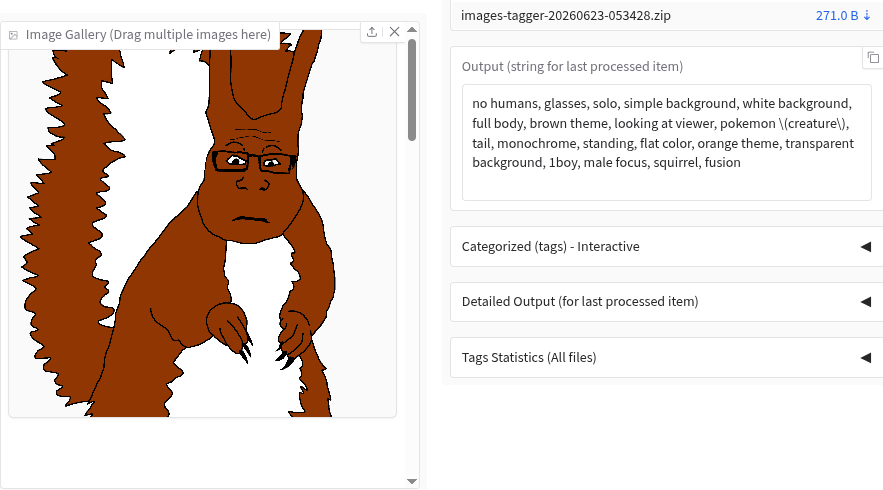This screenshot has height=490, width=883.
Task: Open images-tagger-20260623-053428.zip file link
Action: [565, 16]
